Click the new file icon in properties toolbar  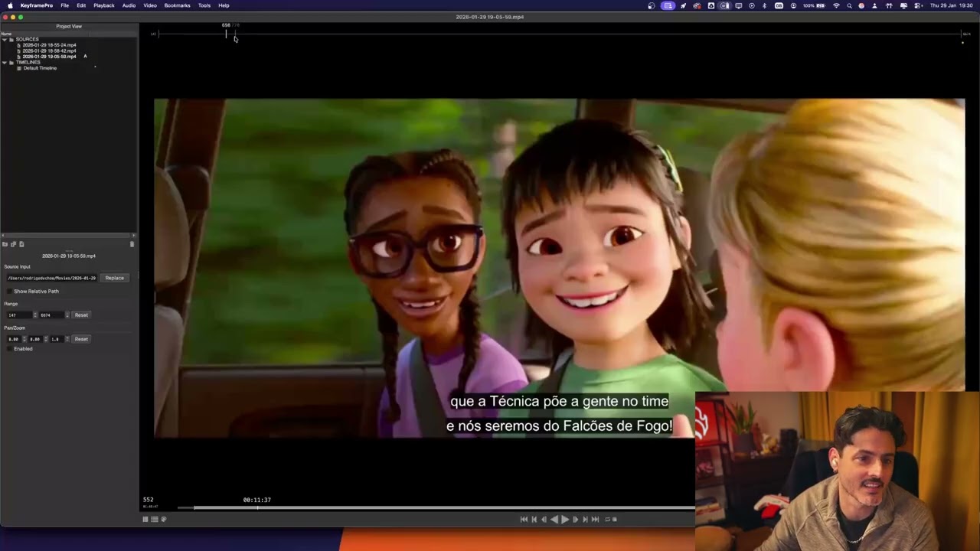click(x=21, y=244)
